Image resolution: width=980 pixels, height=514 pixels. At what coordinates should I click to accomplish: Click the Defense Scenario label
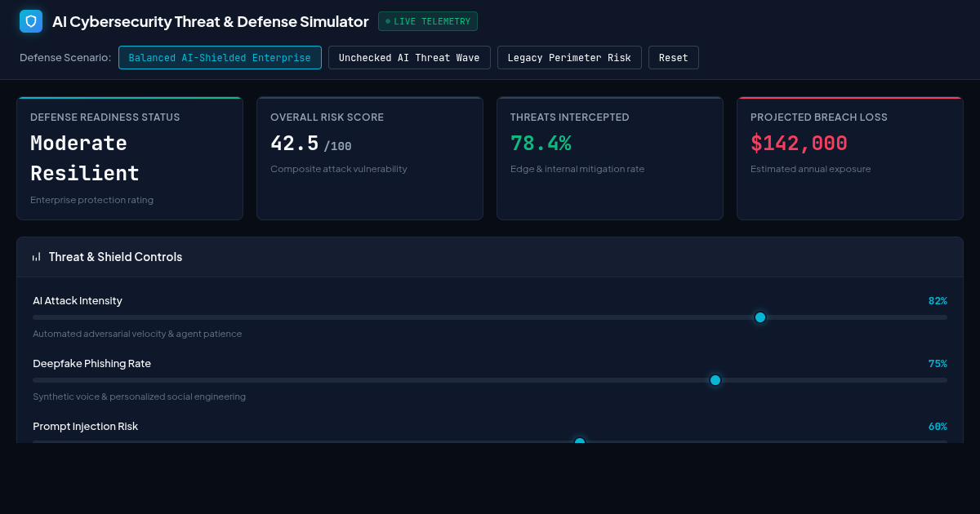coord(65,58)
